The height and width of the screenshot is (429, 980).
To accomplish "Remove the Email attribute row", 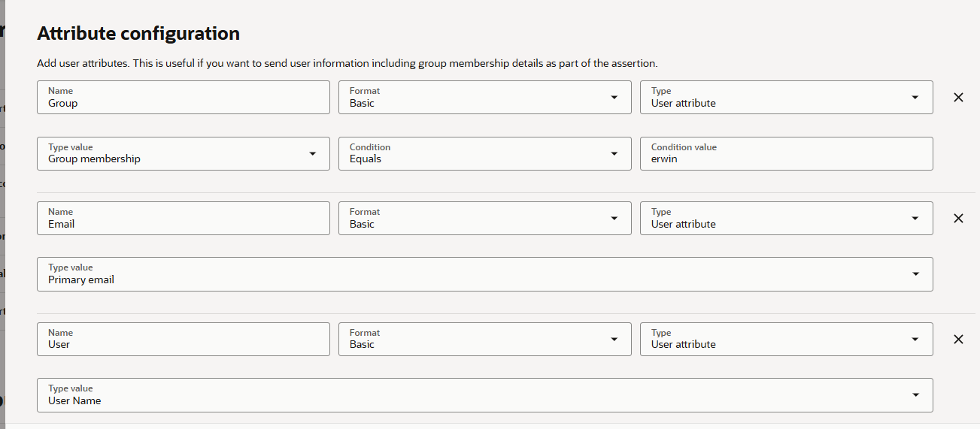I will click(958, 219).
